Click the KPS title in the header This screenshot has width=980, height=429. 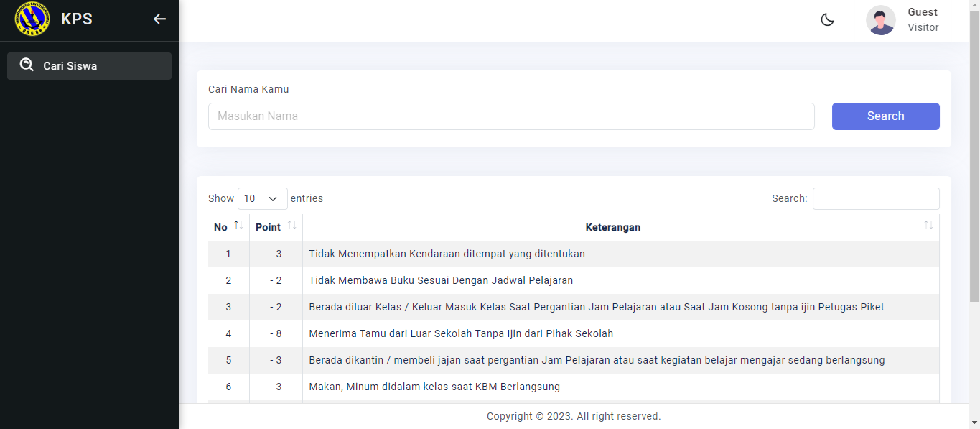click(x=76, y=19)
